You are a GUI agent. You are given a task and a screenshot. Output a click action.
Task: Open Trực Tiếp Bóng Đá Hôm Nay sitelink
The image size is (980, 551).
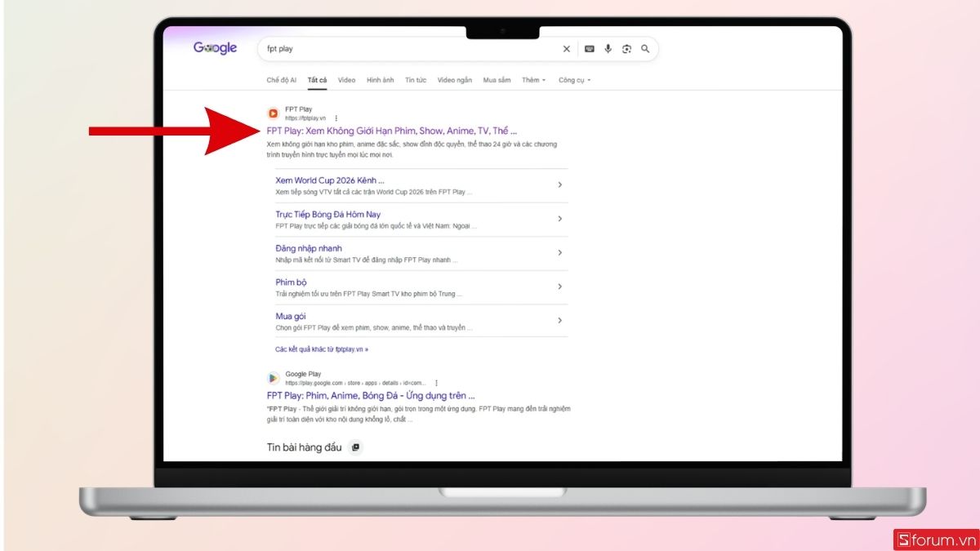point(328,215)
